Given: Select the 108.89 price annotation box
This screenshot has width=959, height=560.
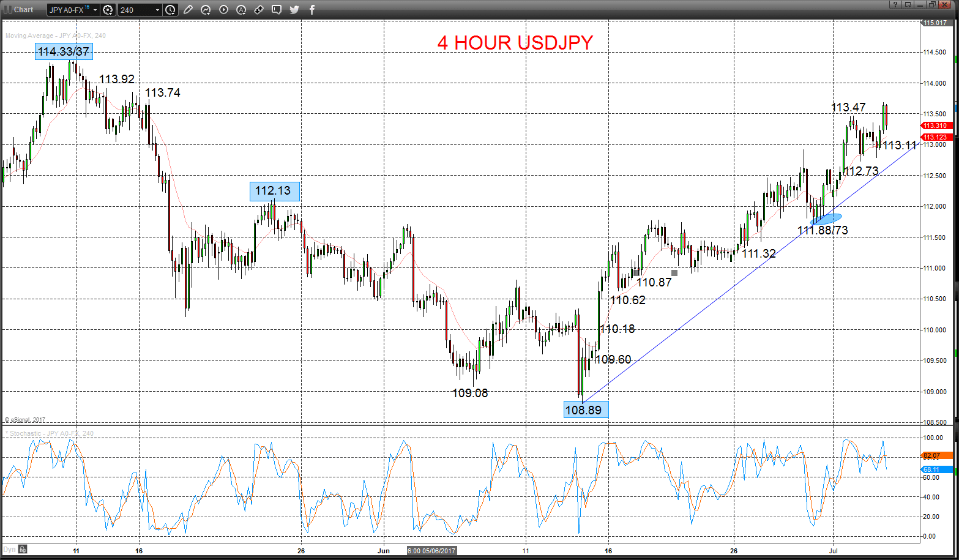Looking at the screenshot, I should coord(586,409).
